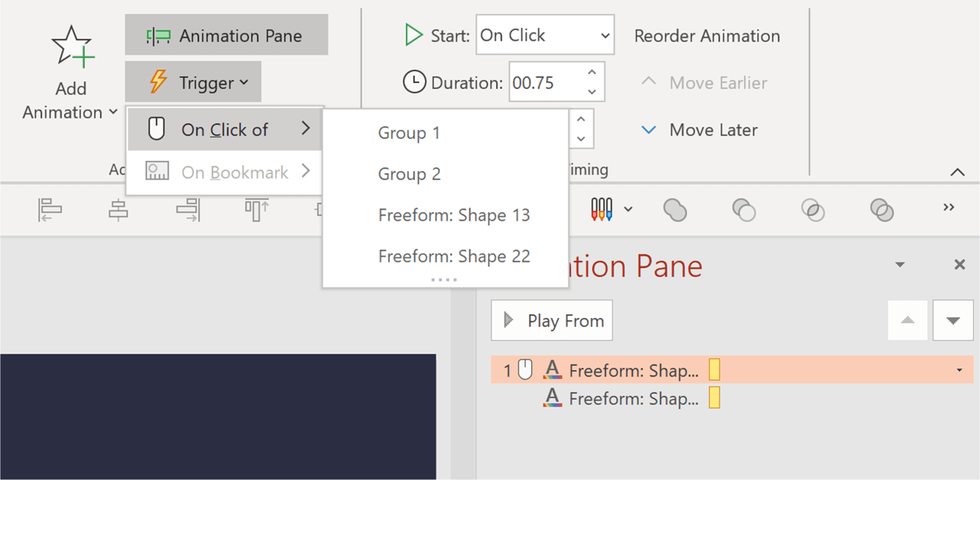Move animation down in the pane
Viewport: 980px width, 544px height.
coord(953,320)
